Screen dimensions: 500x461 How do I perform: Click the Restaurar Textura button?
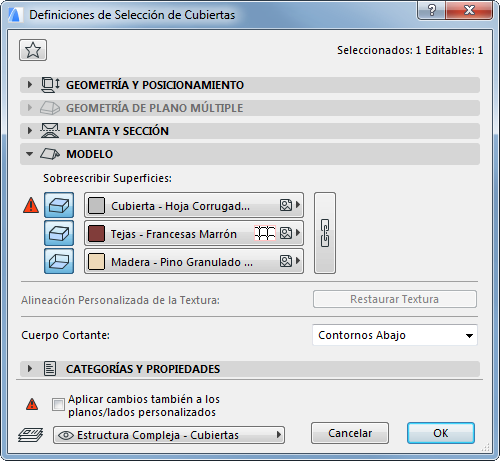(x=395, y=299)
